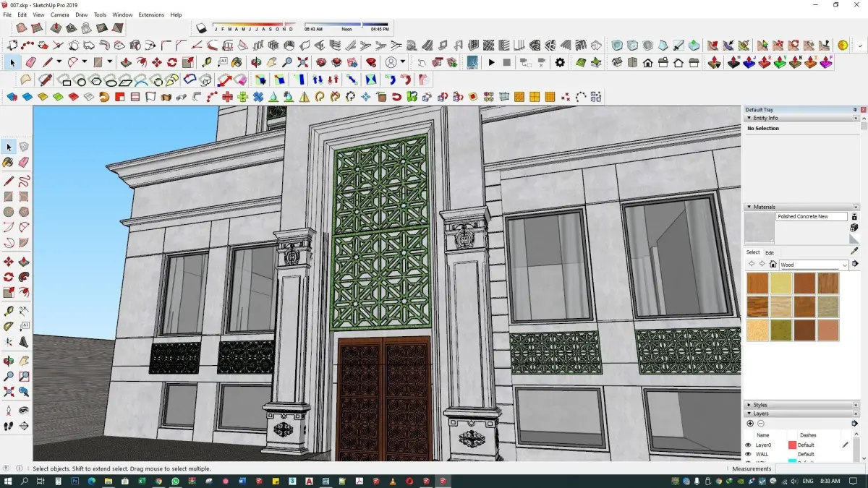Select the Eraser tool in top toolbar
The width and height of the screenshot is (868, 488).
click(x=30, y=62)
